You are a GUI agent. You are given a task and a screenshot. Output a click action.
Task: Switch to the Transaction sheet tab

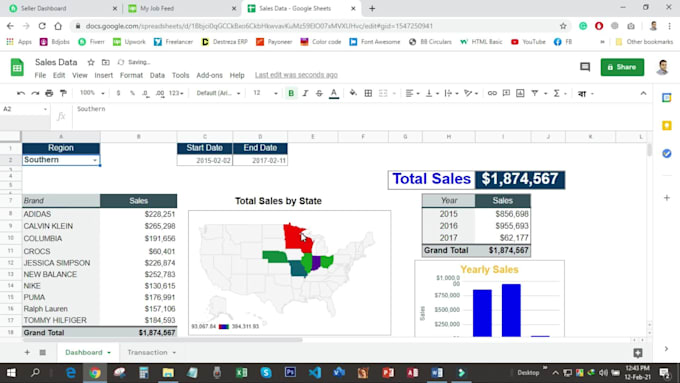coord(151,352)
